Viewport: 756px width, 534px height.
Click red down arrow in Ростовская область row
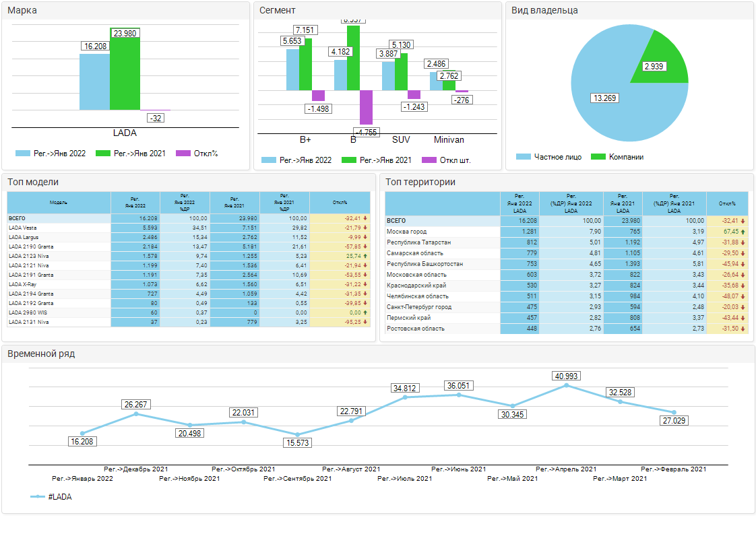pyautogui.click(x=743, y=329)
